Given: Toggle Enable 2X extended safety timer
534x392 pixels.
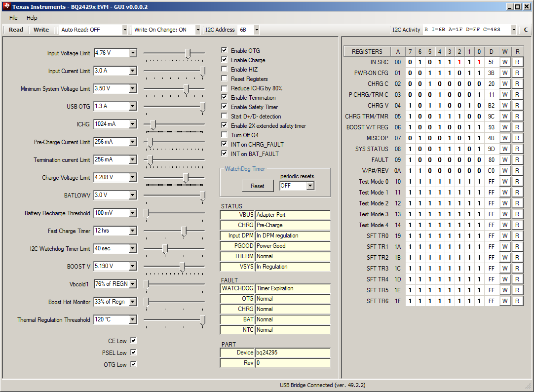Looking at the screenshot, I should tap(224, 125).
